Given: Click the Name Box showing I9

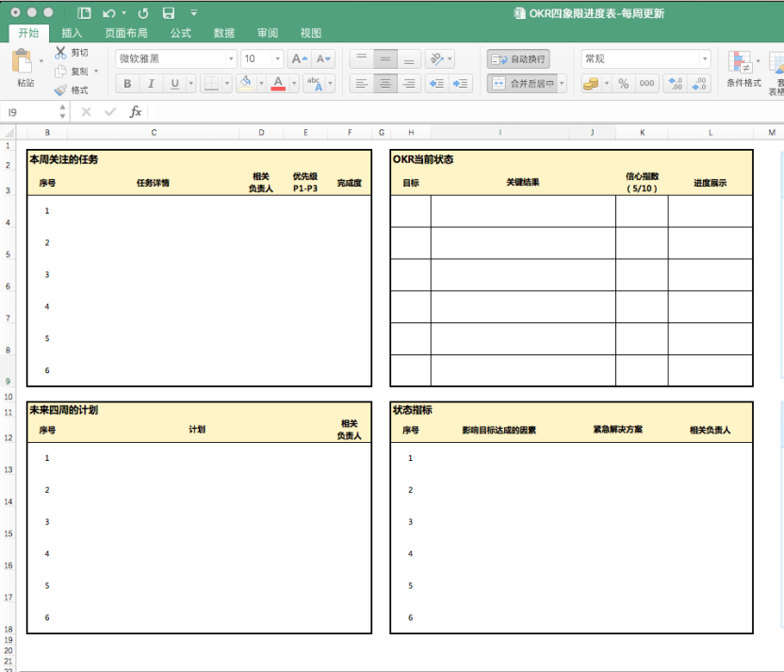Looking at the screenshot, I should click(30, 112).
